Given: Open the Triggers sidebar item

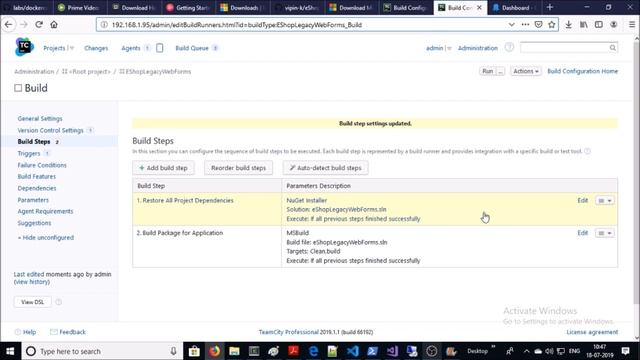Looking at the screenshot, I should tap(29, 153).
